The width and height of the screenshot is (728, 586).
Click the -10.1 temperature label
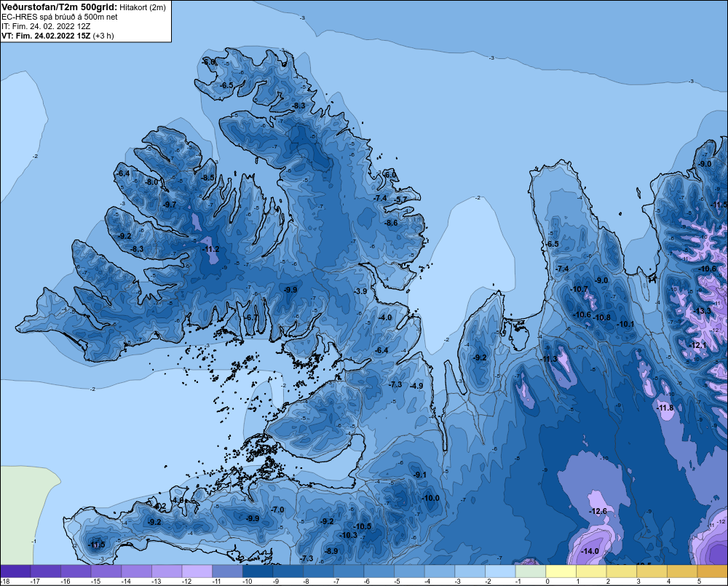pos(625,324)
